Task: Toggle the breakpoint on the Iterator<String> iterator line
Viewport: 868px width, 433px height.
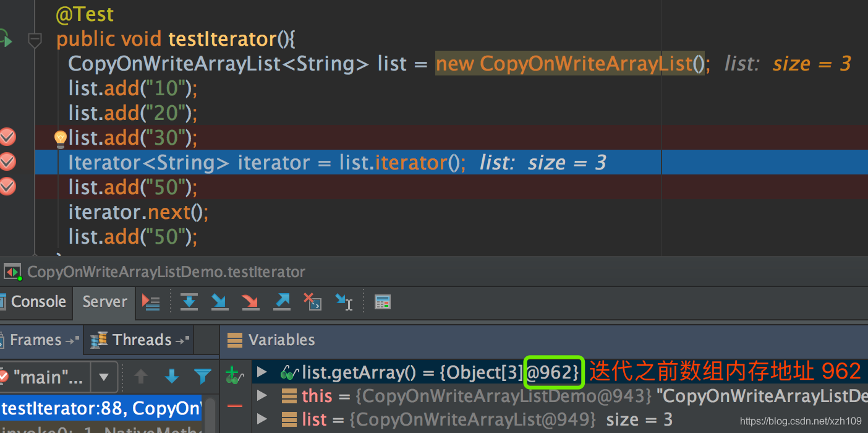Action: tap(7, 162)
